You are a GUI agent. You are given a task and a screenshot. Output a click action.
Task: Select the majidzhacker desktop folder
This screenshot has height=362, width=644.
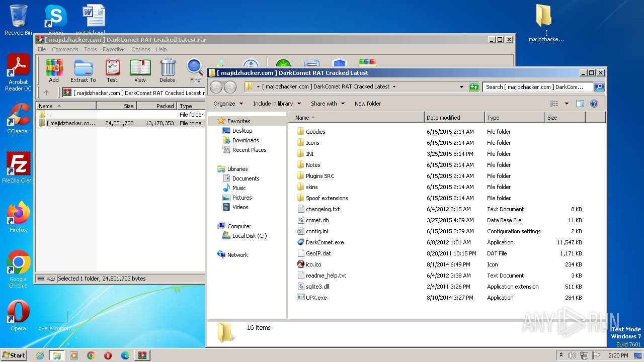coord(546,23)
